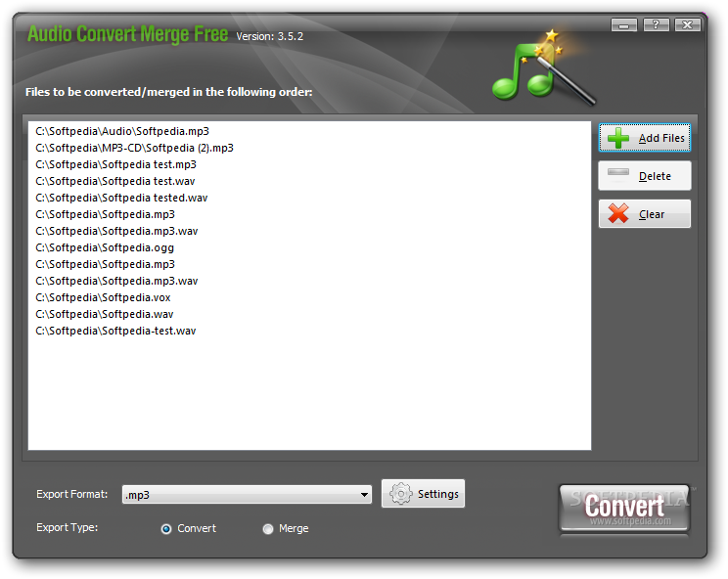Viewport: 728px width, 579px height.
Task: Start the conversion with the big Convert button
Action: click(624, 508)
